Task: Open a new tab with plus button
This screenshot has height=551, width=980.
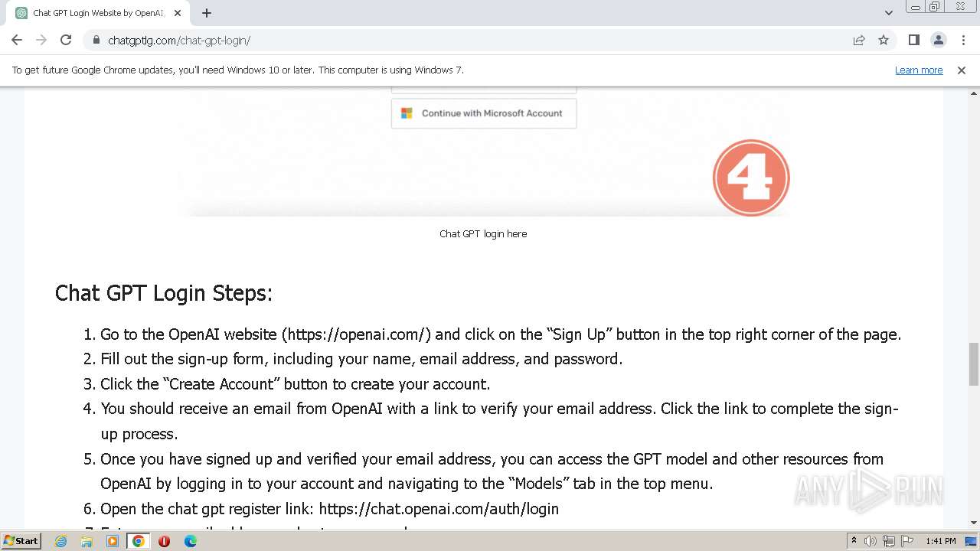Action: point(207,13)
